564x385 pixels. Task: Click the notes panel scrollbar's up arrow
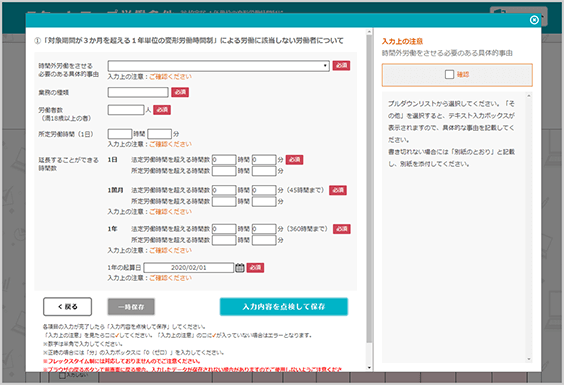[x=529, y=96]
